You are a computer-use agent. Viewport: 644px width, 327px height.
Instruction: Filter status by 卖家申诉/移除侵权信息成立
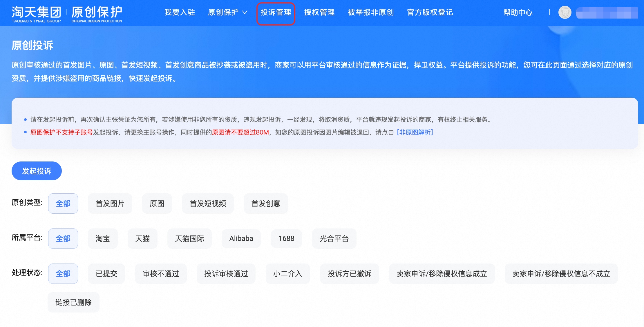[x=442, y=274]
